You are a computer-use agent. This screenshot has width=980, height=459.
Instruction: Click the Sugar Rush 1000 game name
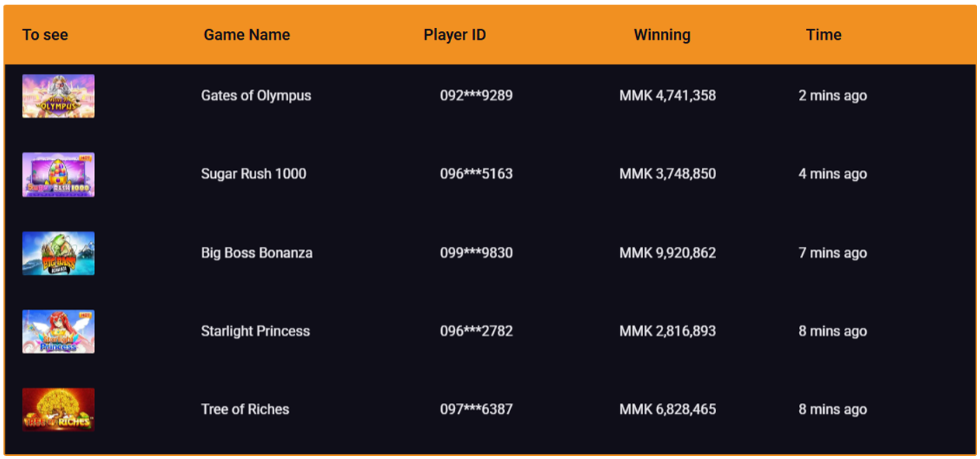click(253, 174)
